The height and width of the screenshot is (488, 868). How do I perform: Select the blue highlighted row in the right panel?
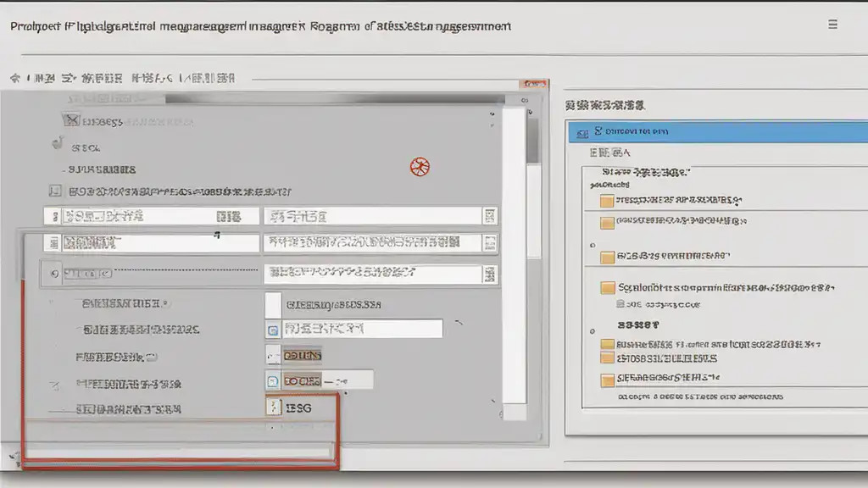coord(718,131)
